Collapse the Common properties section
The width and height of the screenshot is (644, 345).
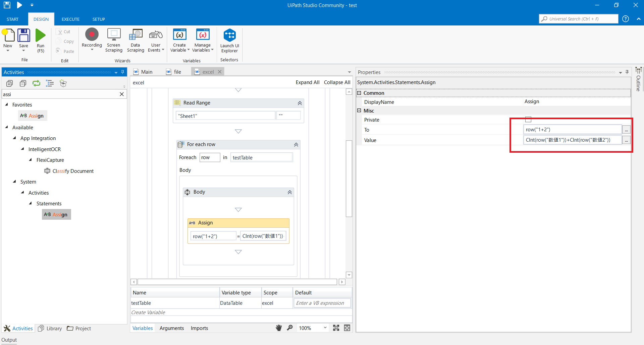[359, 93]
